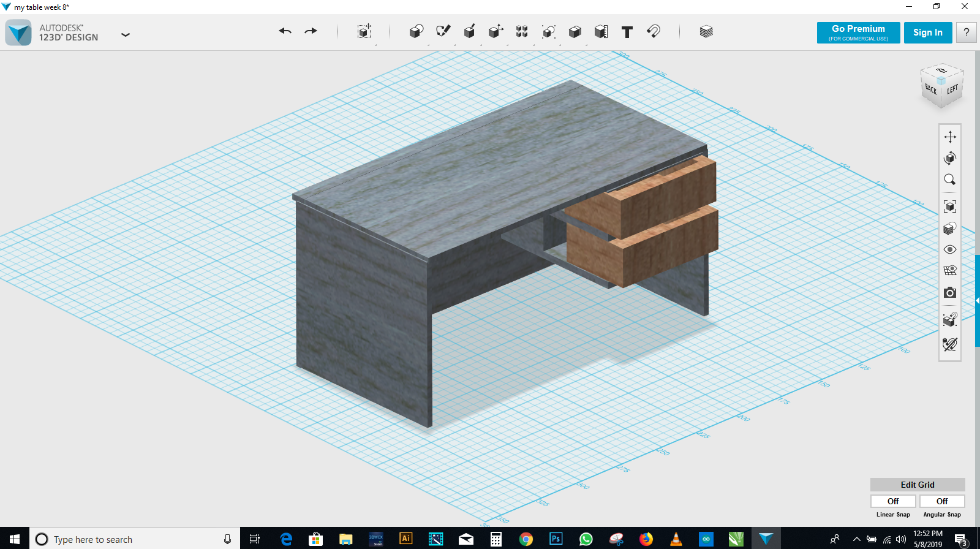Open the Materials tool
Viewport: 980px width, 549px height.
(706, 32)
